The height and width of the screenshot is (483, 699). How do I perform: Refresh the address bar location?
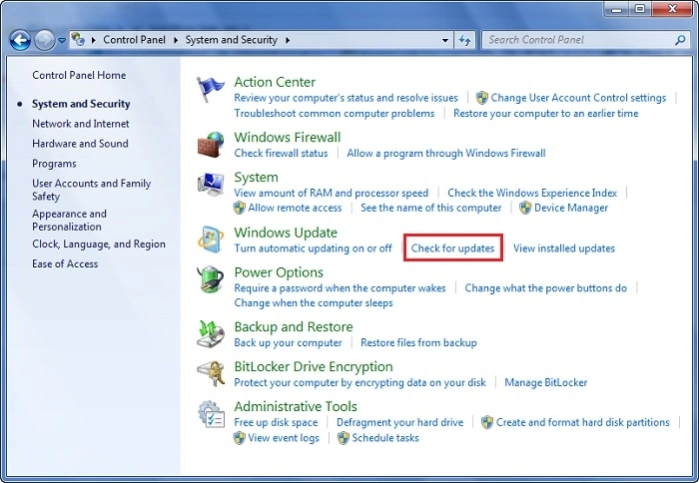pyautogui.click(x=465, y=40)
